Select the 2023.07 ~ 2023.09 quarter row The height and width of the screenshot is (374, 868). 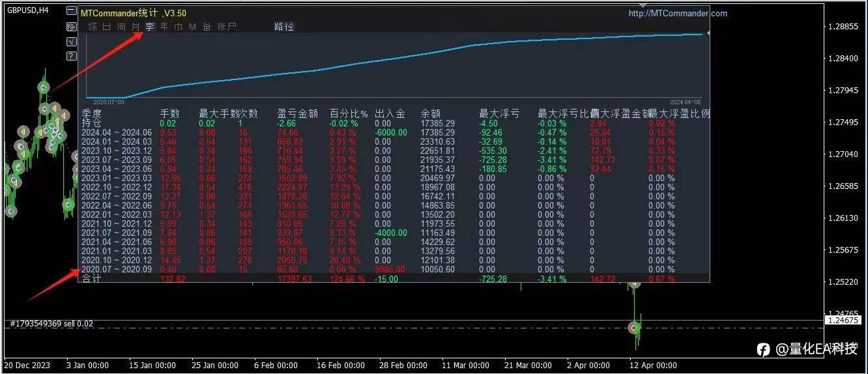click(x=393, y=160)
